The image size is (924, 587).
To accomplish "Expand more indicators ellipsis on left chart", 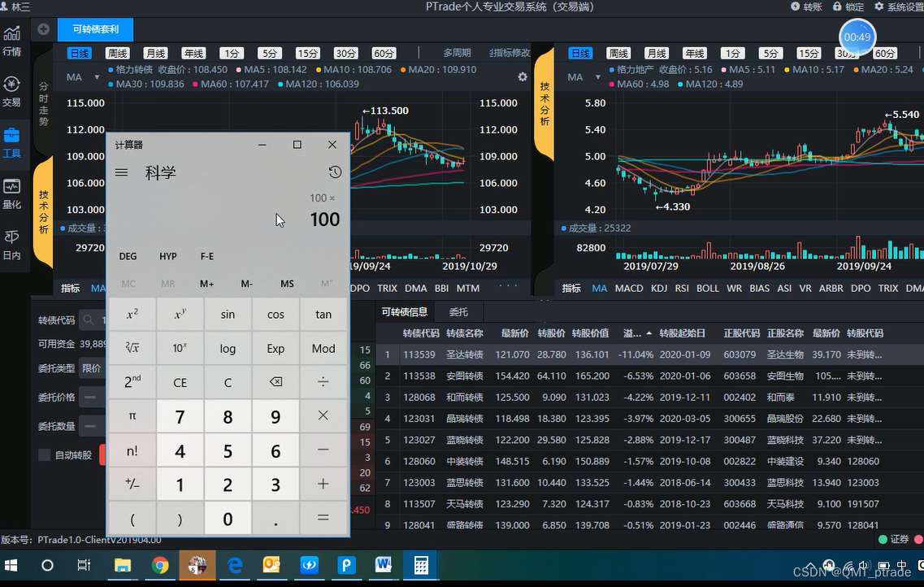I will click(508, 286).
